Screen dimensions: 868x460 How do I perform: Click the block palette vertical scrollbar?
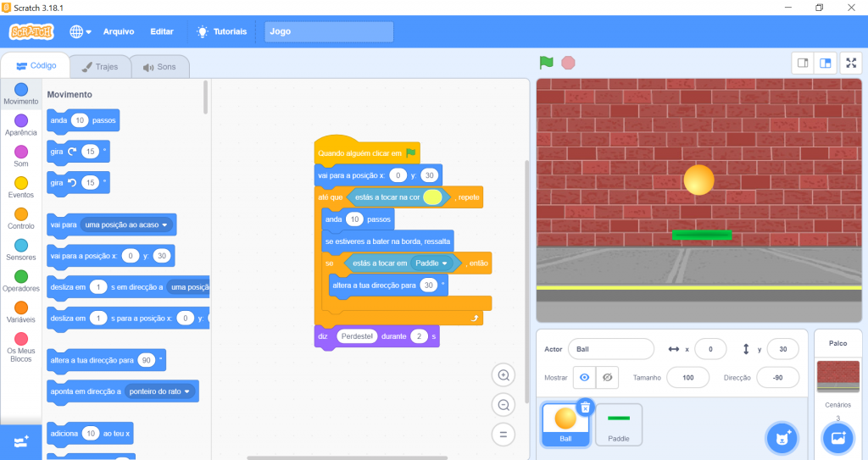205,97
